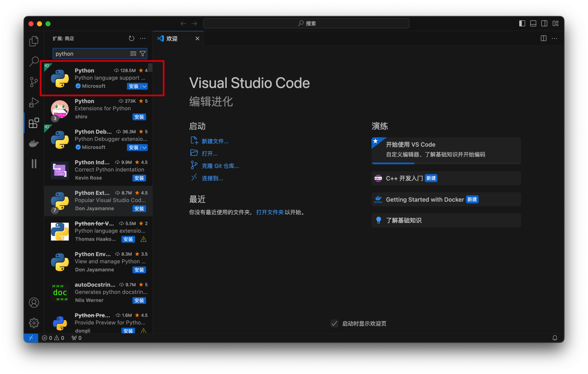The image size is (588, 374).
Task: Open the C++ 开发入门 walkthrough
Action: click(446, 178)
